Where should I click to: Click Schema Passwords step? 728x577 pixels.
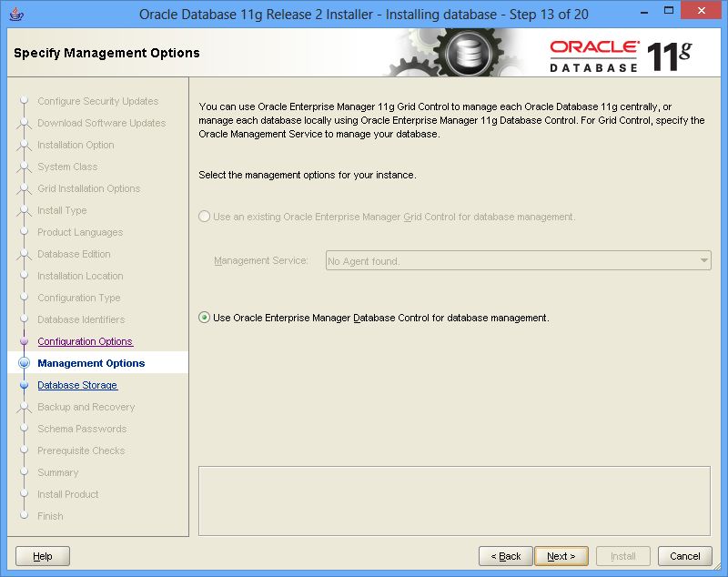click(x=82, y=429)
